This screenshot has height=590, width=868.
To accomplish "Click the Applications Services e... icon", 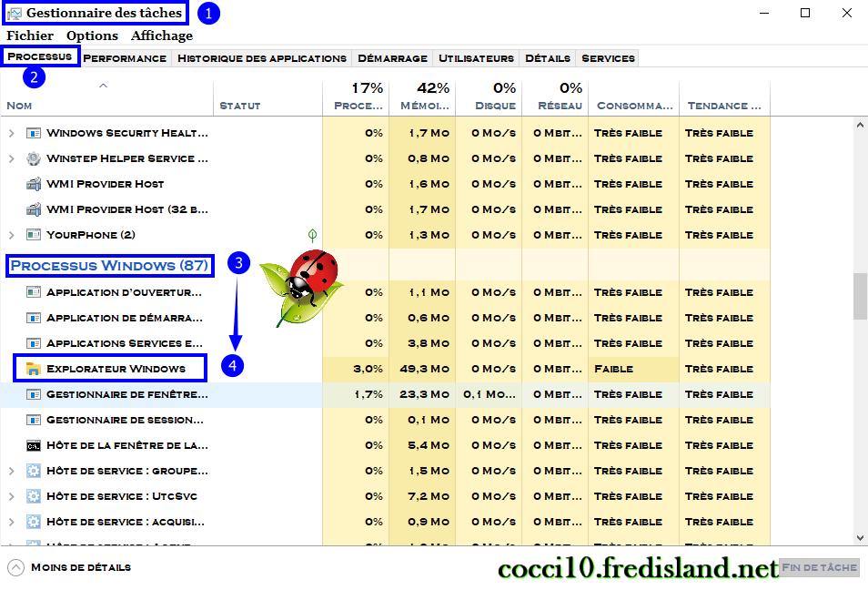I will coord(34,343).
